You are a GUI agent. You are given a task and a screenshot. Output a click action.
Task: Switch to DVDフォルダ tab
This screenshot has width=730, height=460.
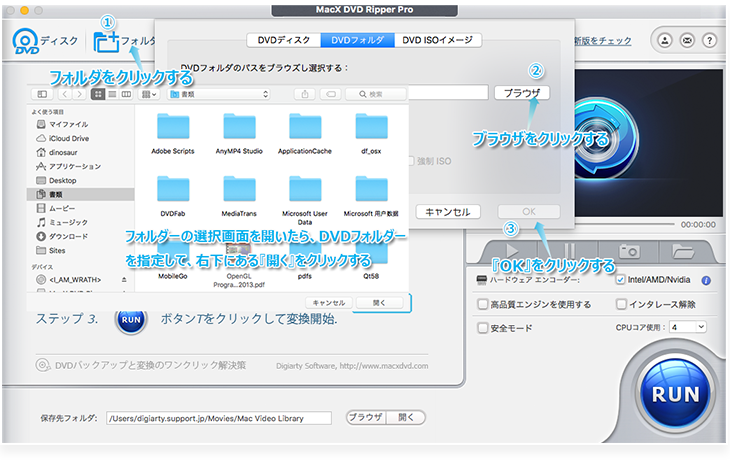[358, 41]
